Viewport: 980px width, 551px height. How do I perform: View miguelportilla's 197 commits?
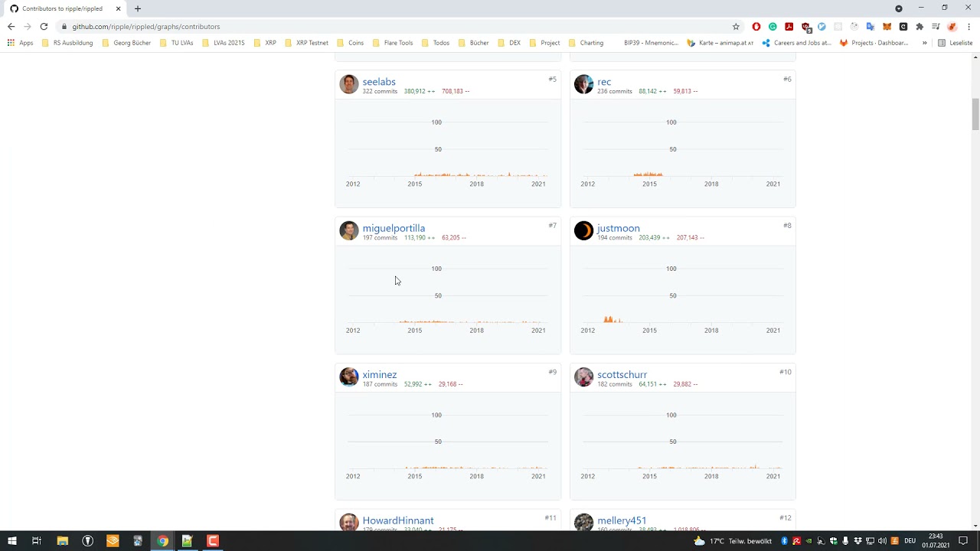pos(380,237)
